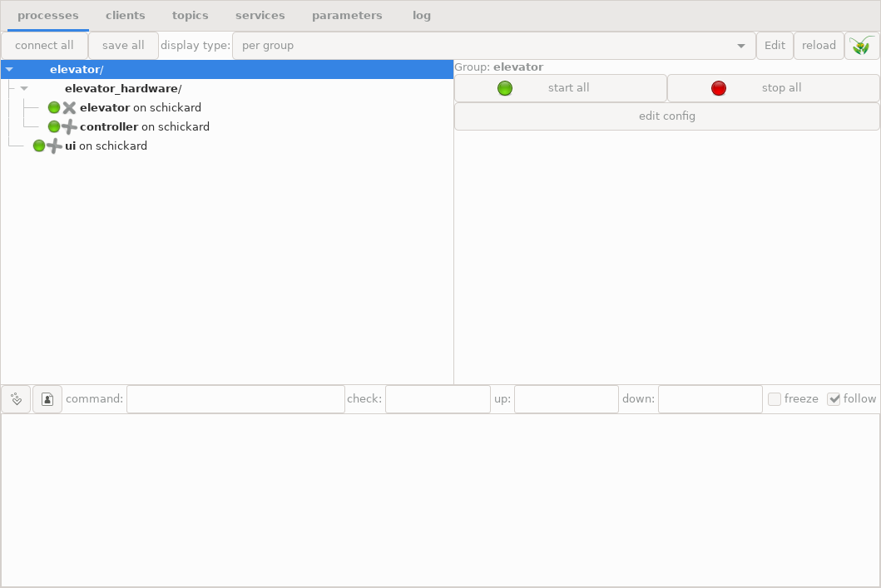
Task: Click the gray plus icon beside controller
Action: [69, 127]
